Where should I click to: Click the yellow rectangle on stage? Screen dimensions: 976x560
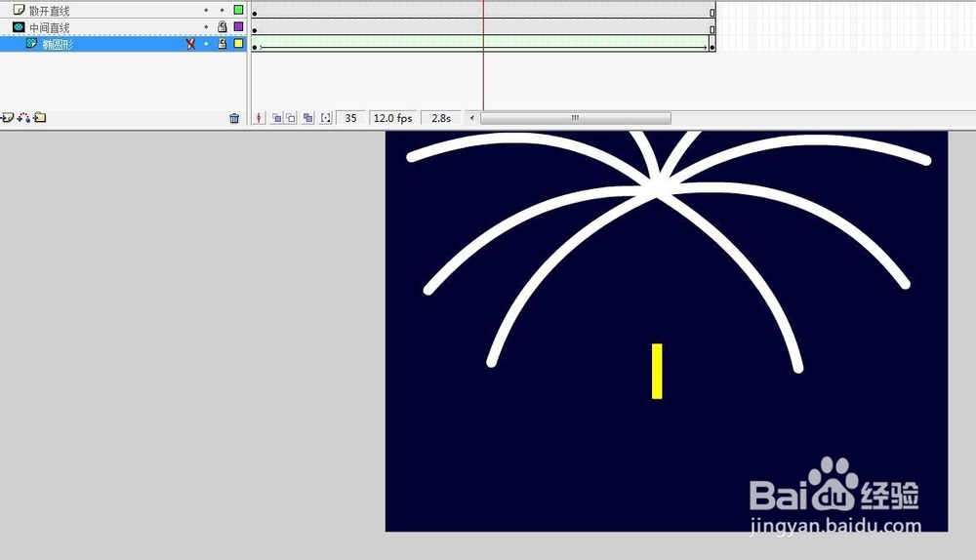657,371
